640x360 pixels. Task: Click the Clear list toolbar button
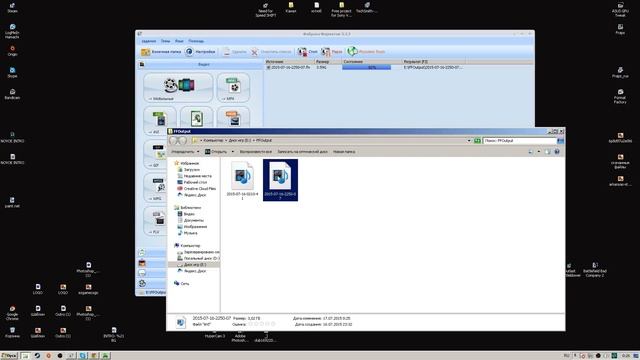click(271, 52)
